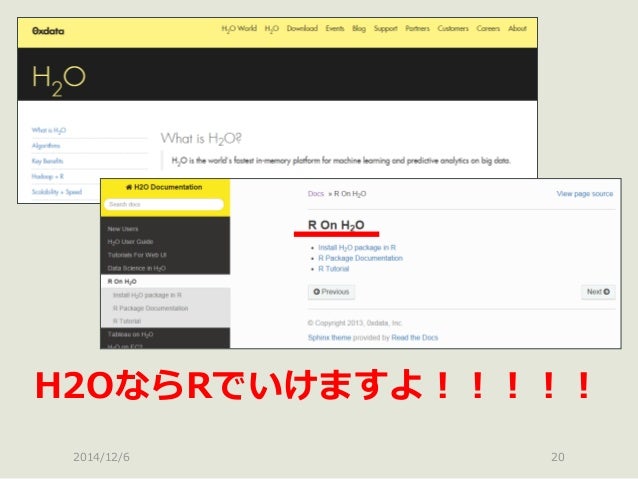Open the Read the Docs link
The image size is (638, 479).
point(415,337)
